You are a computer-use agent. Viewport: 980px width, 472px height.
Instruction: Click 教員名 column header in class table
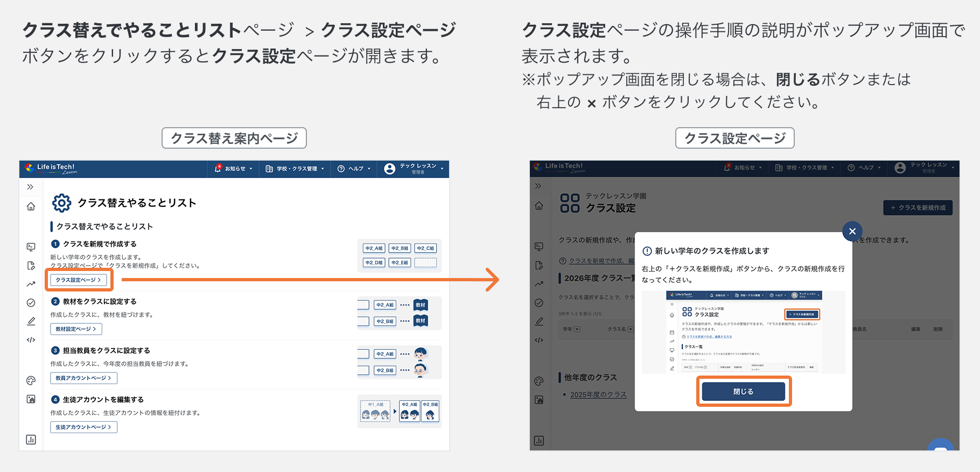860,329
